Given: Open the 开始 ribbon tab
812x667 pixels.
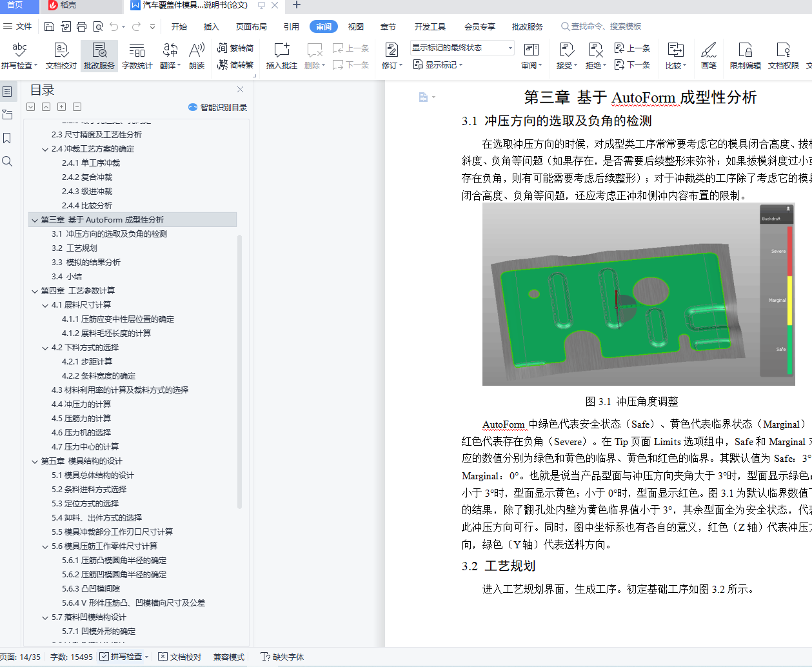Looking at the screenshot, I should (179, 26).
